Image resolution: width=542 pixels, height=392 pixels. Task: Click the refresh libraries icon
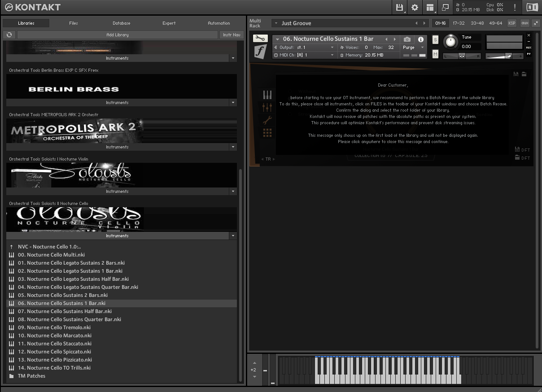tap(9, 35)
